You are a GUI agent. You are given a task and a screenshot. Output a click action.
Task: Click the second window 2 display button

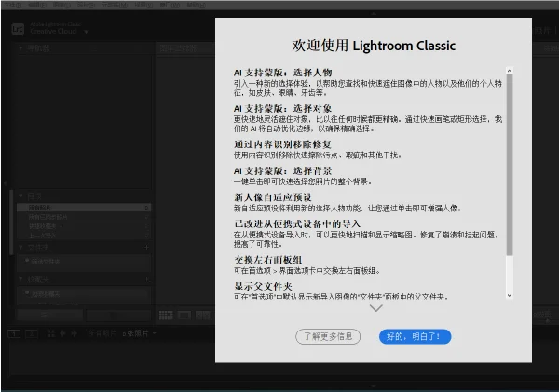click(32, 334)
